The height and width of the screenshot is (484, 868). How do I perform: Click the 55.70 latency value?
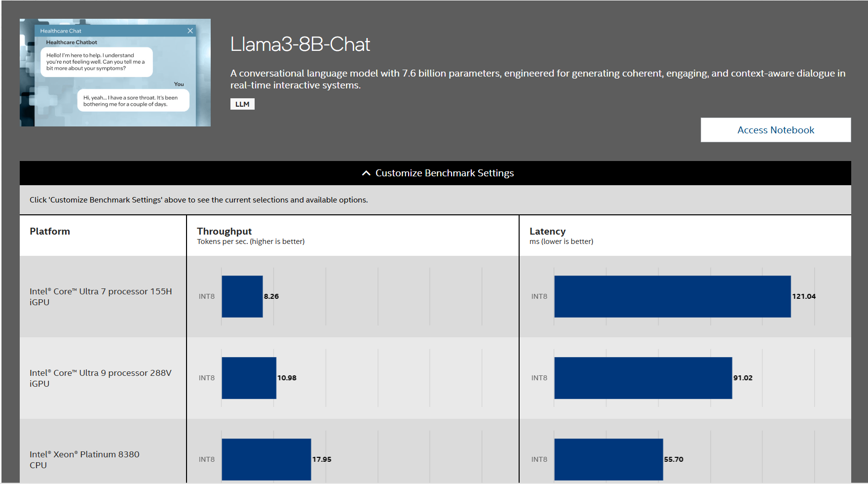tap(674, 459)
